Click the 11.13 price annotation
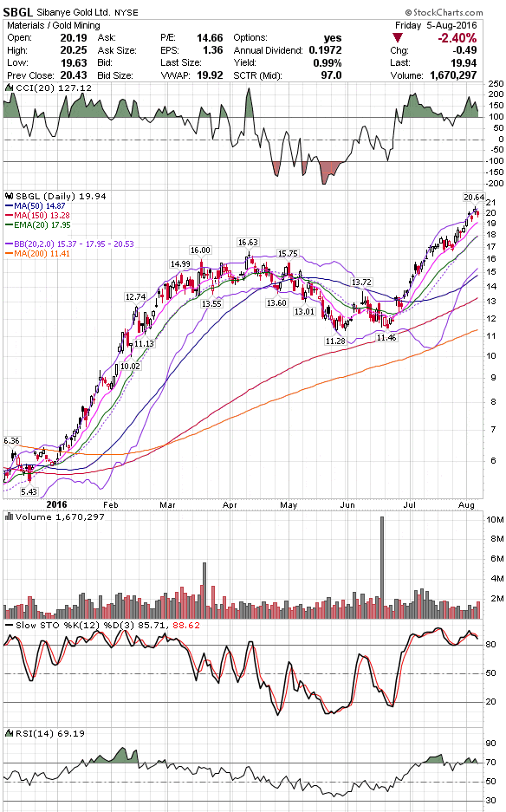Image resolution: width=506 pixels, height=812 pixels. [144, 344]
